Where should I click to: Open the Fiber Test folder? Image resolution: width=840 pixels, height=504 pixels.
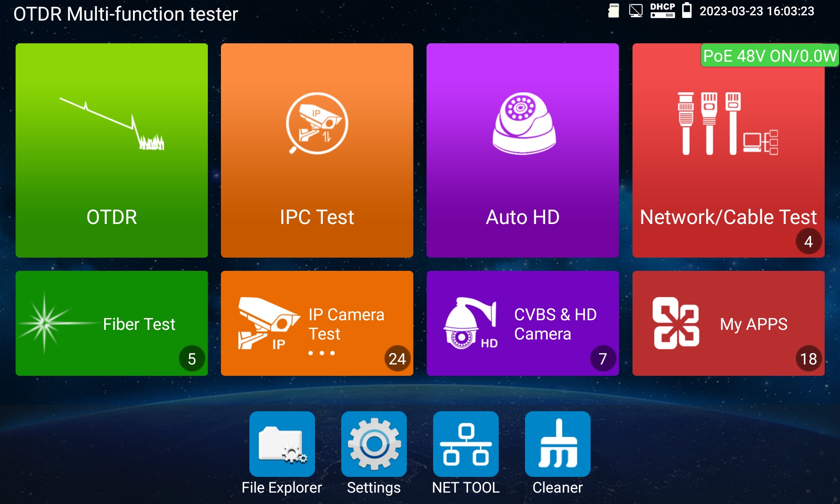click(112, 323)
